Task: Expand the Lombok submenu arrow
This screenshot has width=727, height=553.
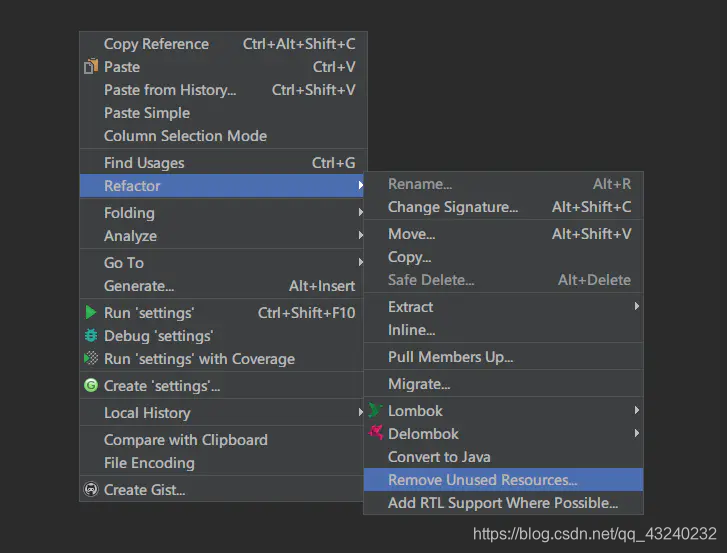Action: pos(637,410)
